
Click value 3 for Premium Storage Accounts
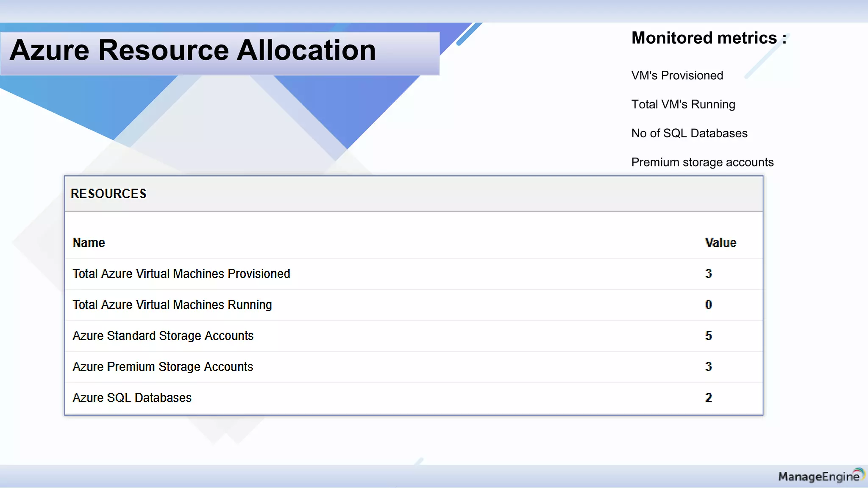[708, 366]
